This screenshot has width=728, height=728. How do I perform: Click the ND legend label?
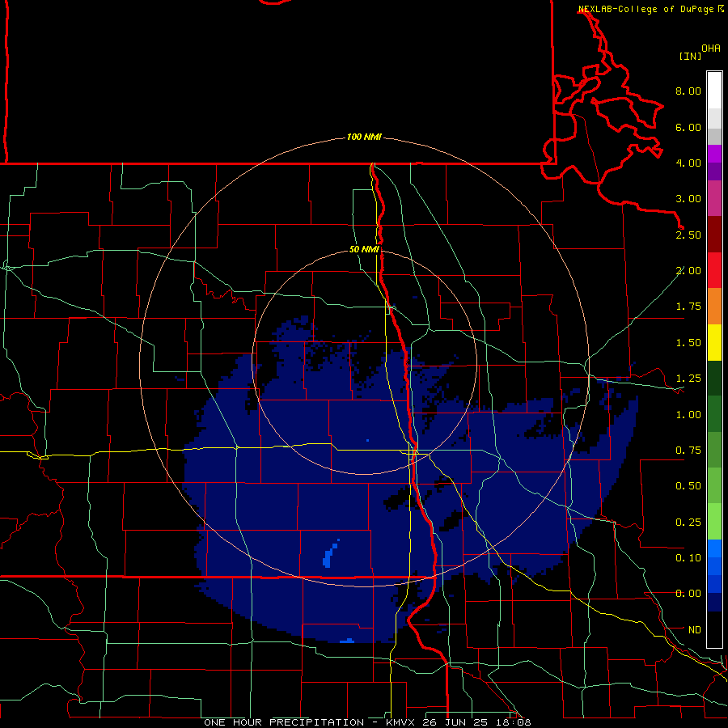[695, 630]
